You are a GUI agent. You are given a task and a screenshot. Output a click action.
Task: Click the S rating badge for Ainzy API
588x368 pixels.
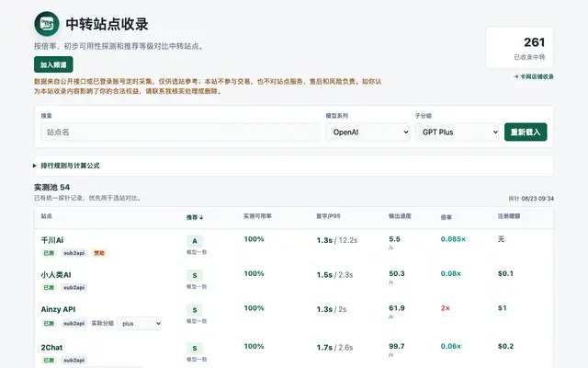click(195, 310)
